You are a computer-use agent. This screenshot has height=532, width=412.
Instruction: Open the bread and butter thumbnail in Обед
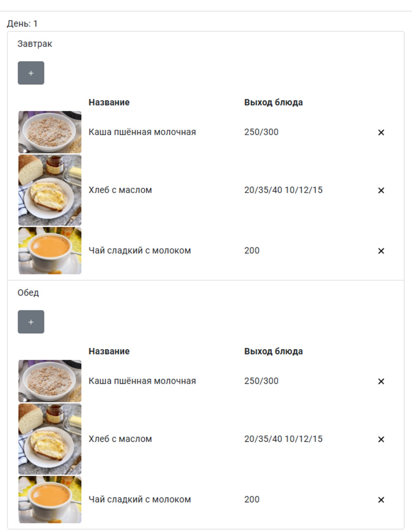point(50,439)
